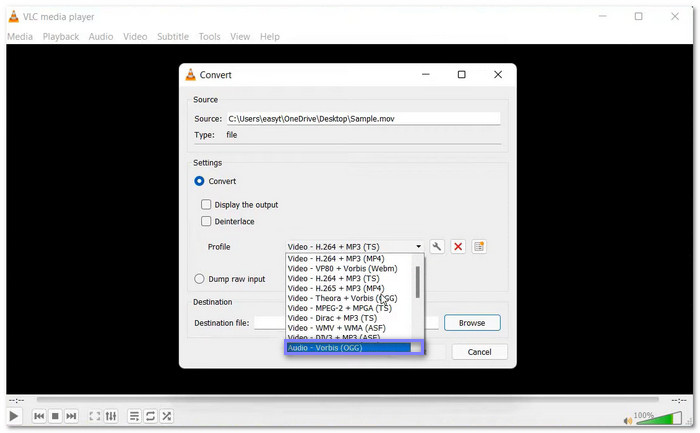Open the Subtitle menu

(x=173, y=37)
